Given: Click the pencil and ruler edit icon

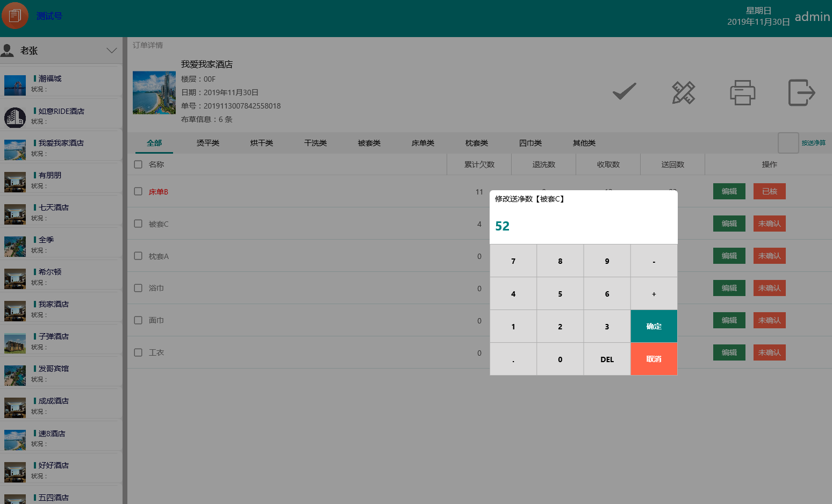Looking at the screenshot, I should click(684, 92).
